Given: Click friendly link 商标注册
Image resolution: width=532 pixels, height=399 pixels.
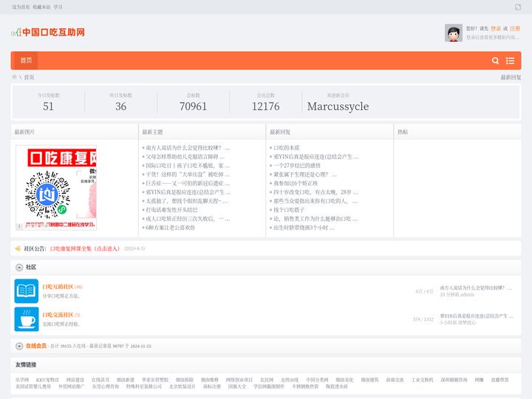Looking at the screenshot, I should [x=212, y=386].
